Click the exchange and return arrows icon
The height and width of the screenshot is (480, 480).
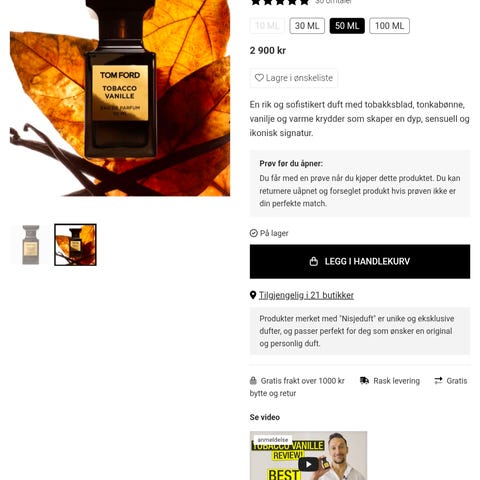pyautogui.click(x=438, y=381)
